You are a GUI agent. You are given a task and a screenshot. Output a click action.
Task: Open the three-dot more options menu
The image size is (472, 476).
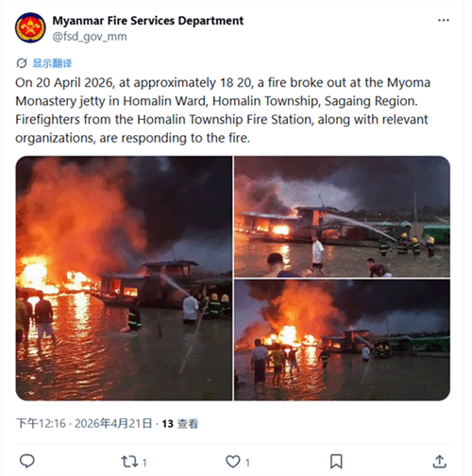tap(444, 20)
